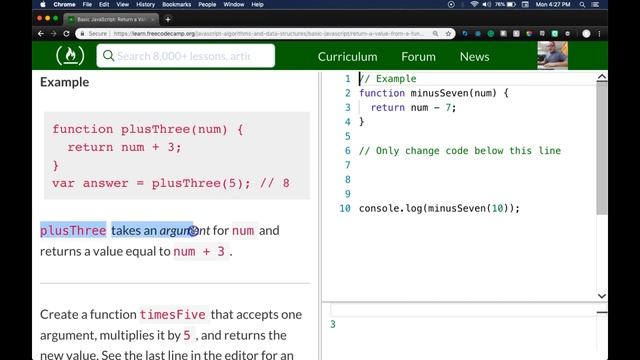Click the volume speaker icon in menu bar

(487, 4)
